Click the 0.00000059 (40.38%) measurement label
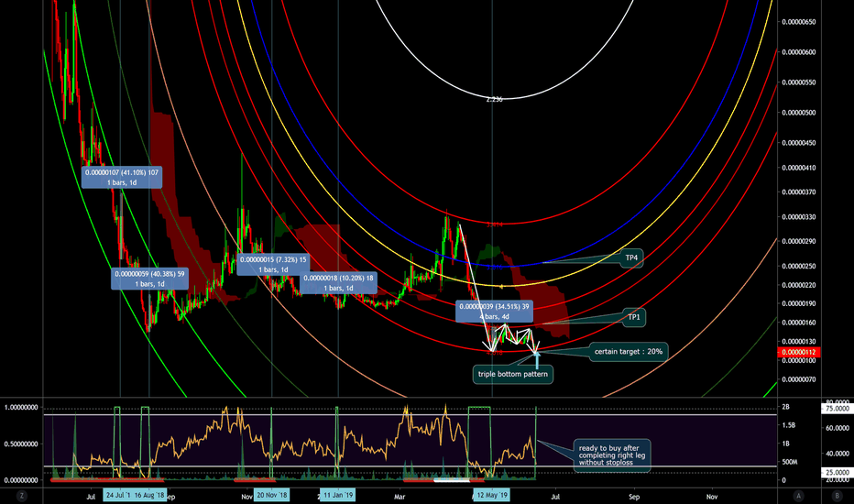This screenshot has width=854, height=504. (x=149, y=279)
